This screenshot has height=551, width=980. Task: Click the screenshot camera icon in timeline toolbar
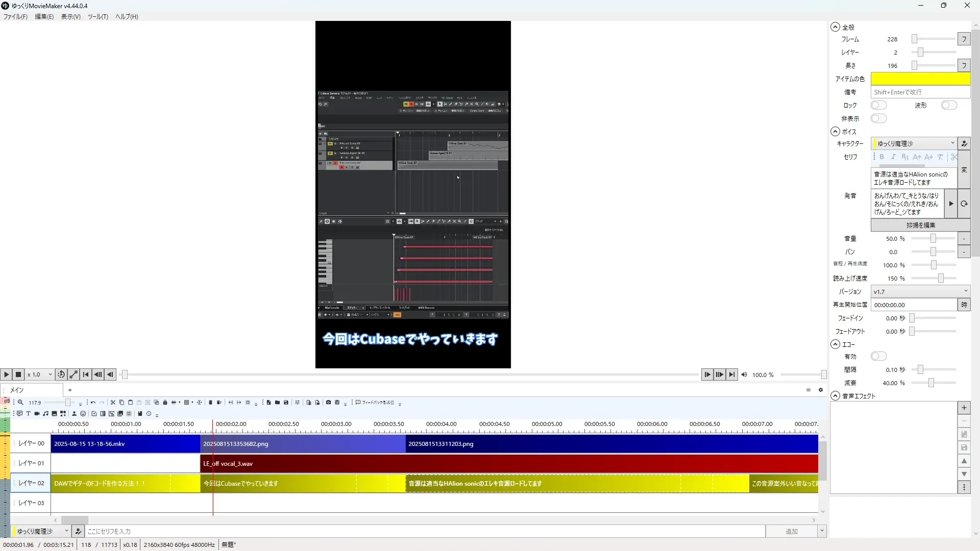click(x=328, y=403)
